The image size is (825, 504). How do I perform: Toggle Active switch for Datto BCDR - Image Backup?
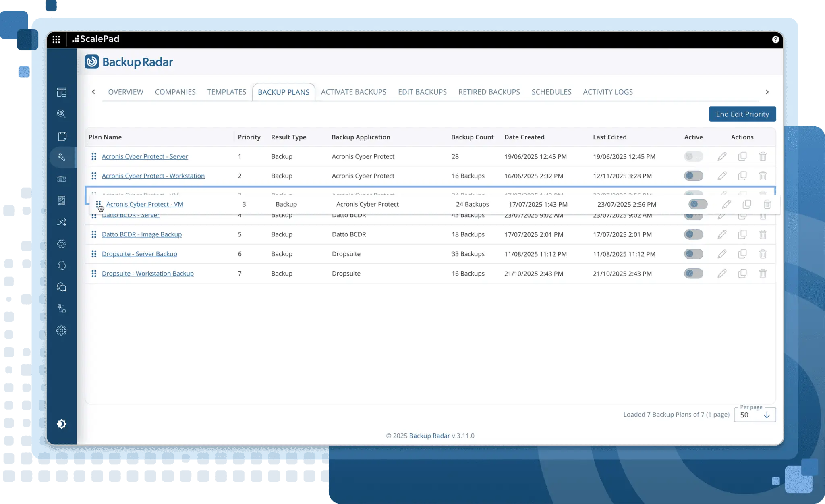tap(693, 234)
